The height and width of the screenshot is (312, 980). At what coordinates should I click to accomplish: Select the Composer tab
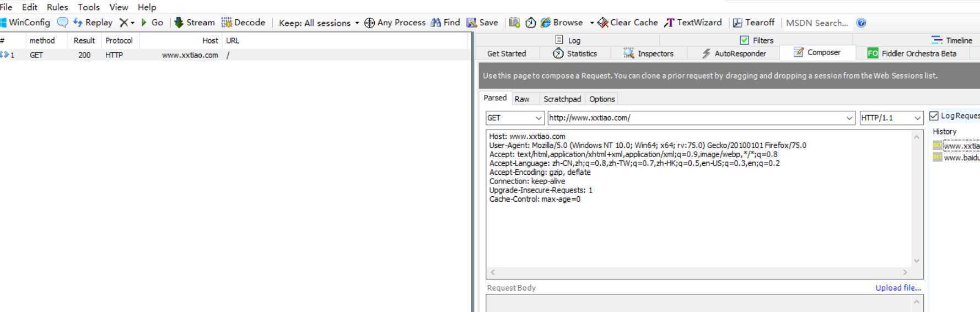[x=817, y=52]
